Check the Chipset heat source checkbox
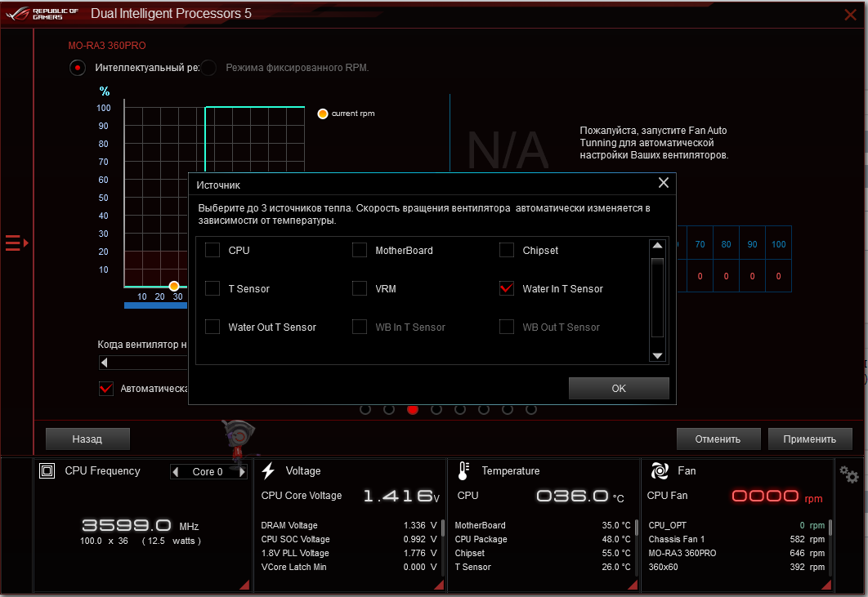The height and width of the screenshot is (597, 868). pyautogui.click(x=507, y=250)
